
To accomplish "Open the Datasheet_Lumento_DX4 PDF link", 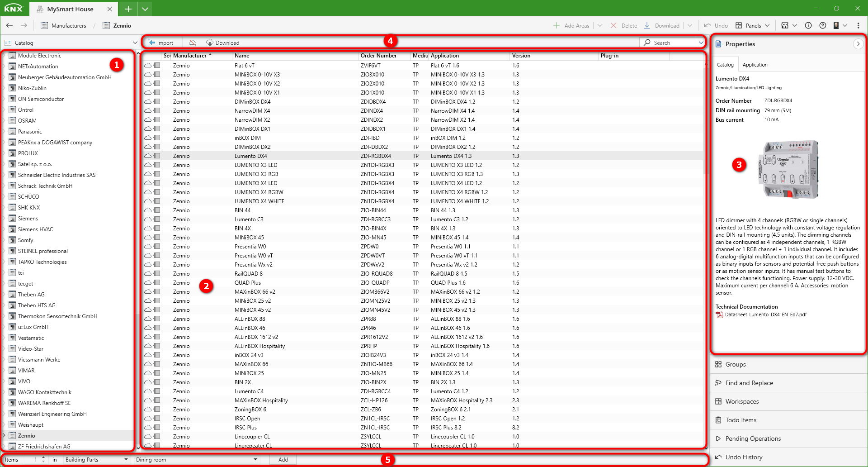I will (x=765, y=315).
